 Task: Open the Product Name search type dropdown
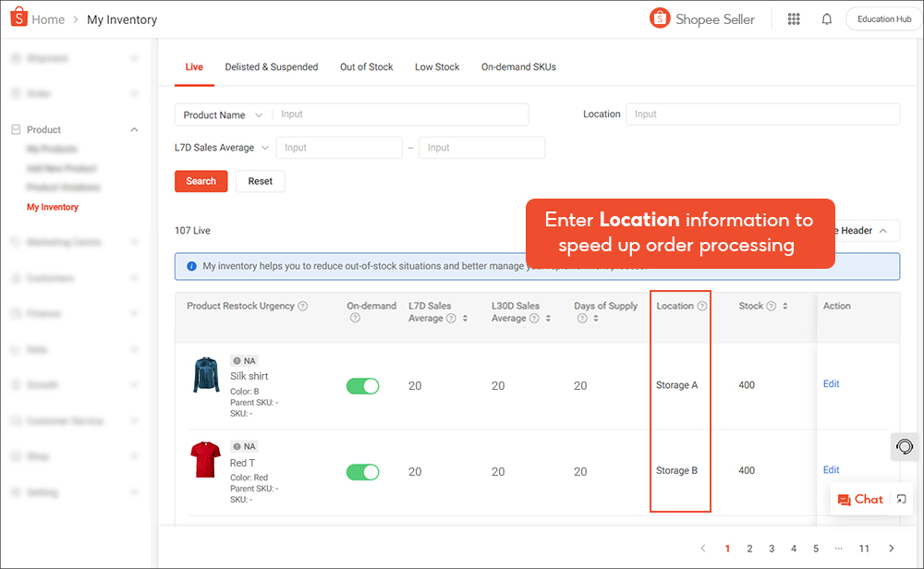coord(224,115)
